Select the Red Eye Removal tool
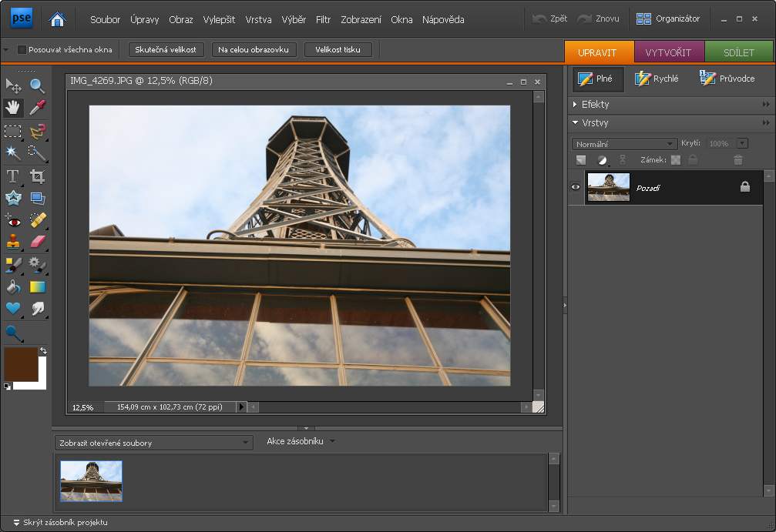776x532 pixels. coord(13,221)
